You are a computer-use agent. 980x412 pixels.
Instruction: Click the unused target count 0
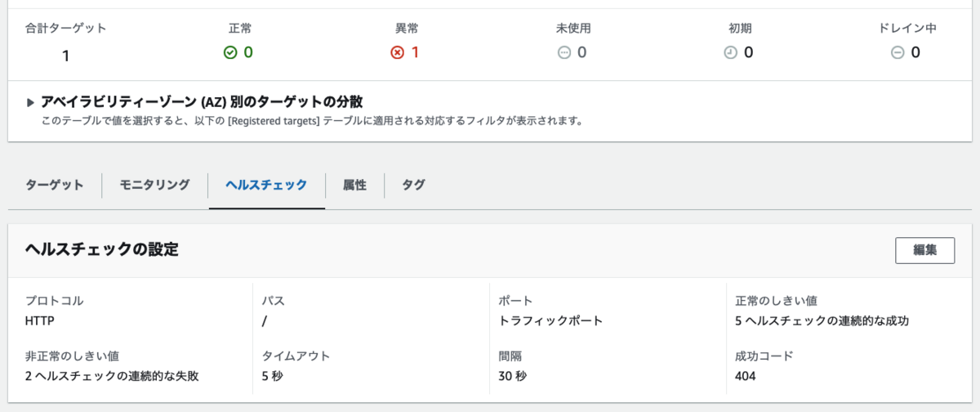582,52
